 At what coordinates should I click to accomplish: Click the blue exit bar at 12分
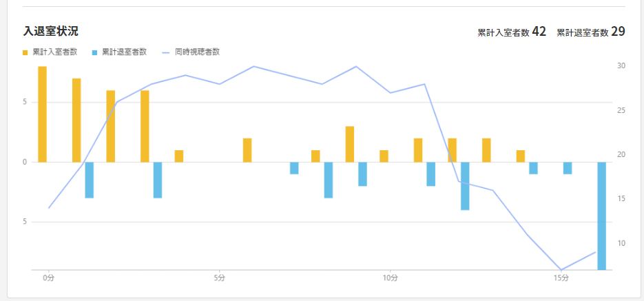(465, 186)
